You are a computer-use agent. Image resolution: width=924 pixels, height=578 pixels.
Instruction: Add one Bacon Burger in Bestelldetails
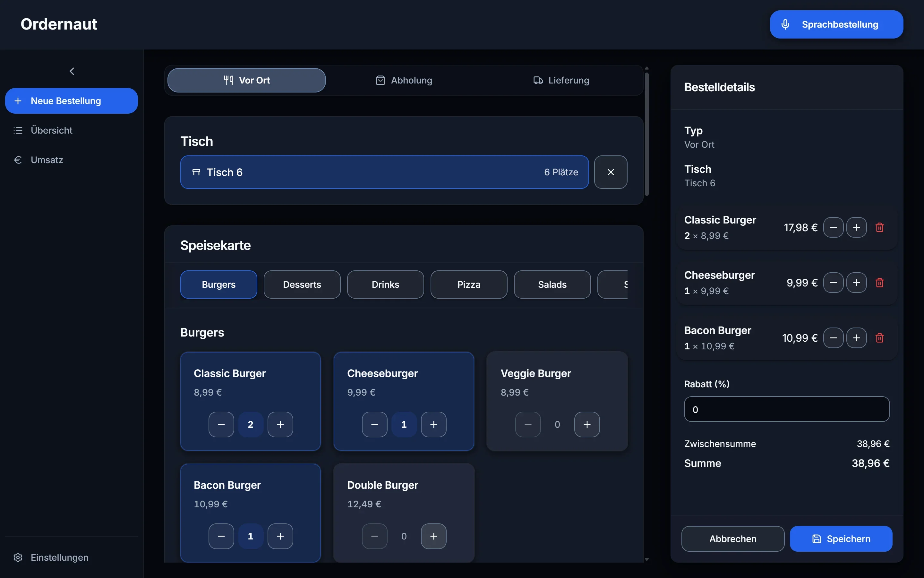[x=856, y=338]
